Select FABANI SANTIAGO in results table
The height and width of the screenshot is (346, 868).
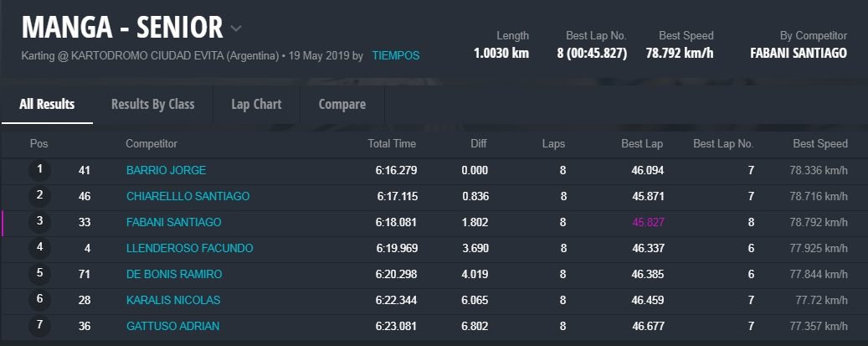point(173,222)
